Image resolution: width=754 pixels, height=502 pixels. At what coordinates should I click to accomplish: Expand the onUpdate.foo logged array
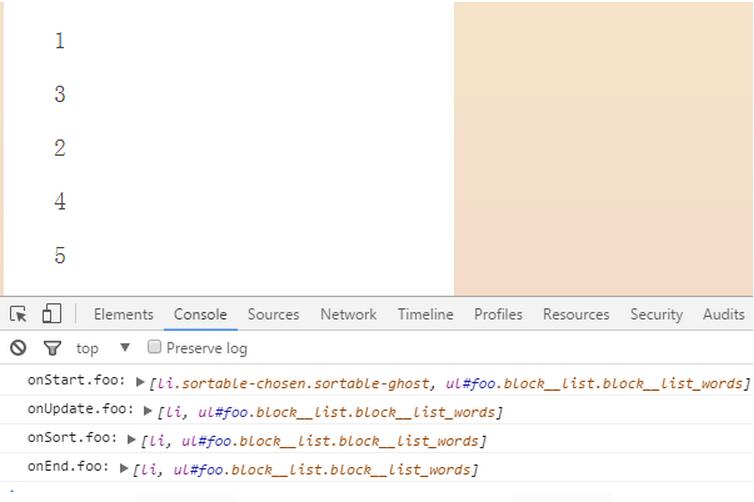[148, 410]
